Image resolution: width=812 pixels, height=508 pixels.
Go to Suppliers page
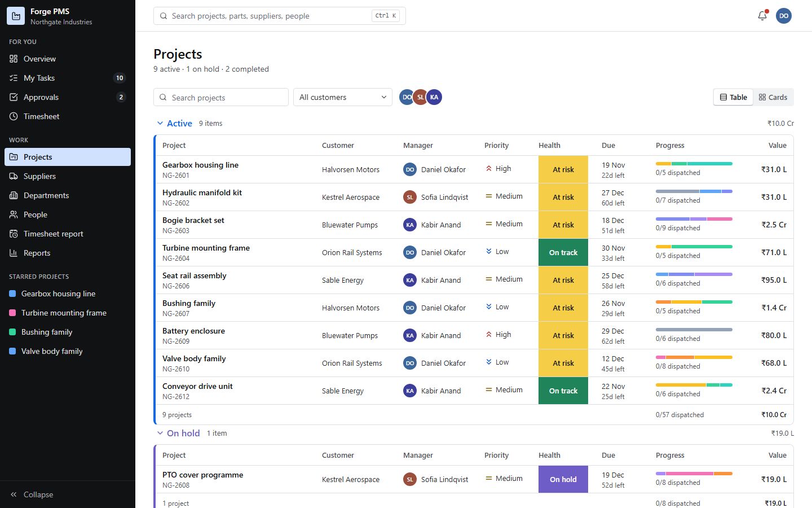click(x=68, y=176)
